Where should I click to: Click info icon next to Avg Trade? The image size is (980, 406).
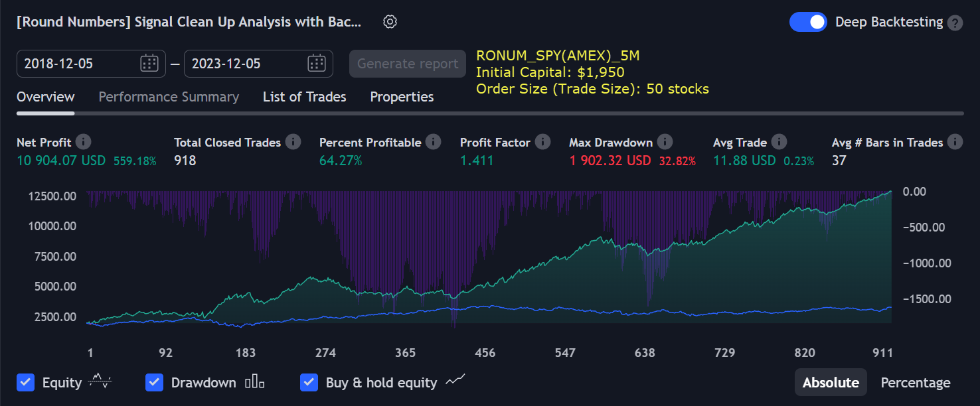pos(779,142)
